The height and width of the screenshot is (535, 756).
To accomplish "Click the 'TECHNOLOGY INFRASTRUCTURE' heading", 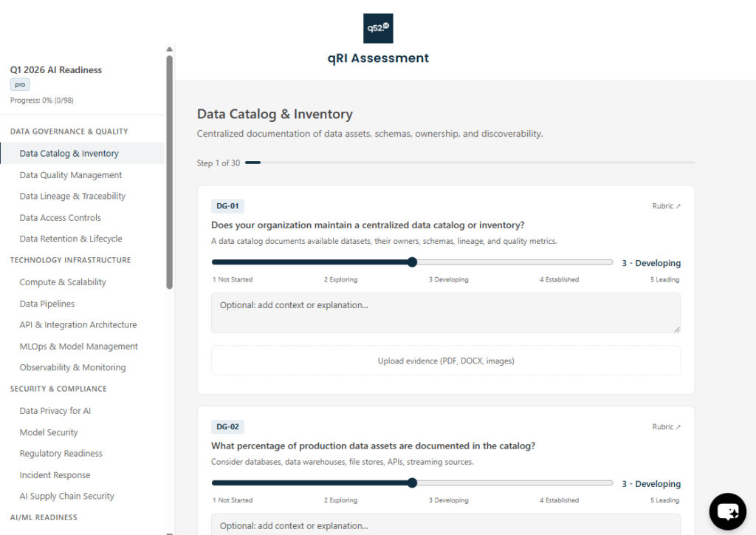I will tap(70, 260).
